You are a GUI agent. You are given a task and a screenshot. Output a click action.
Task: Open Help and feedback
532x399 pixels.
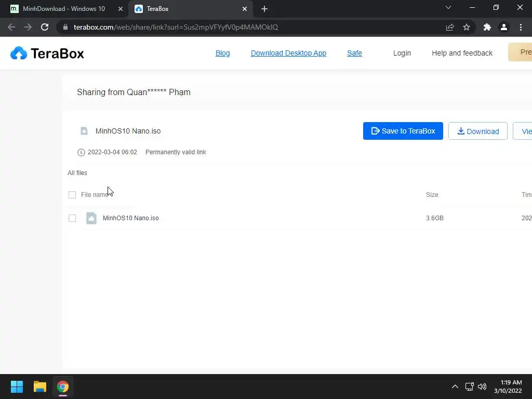[462, 54]
